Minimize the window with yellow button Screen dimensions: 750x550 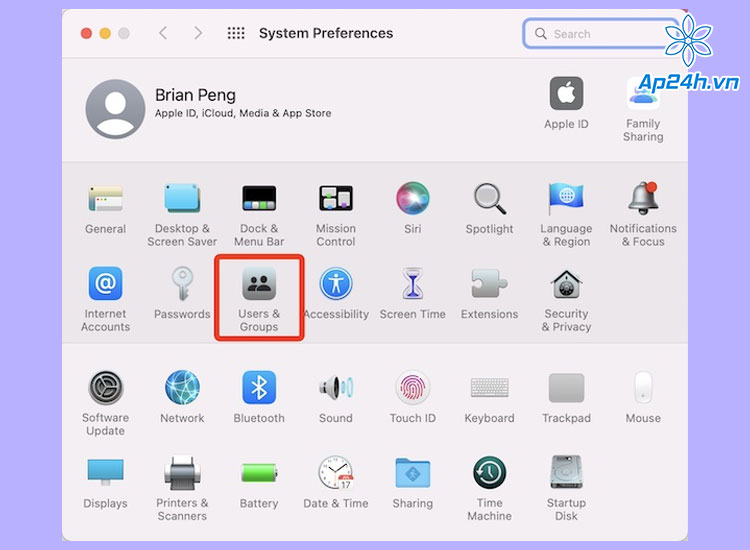click(x=105, y=33)
